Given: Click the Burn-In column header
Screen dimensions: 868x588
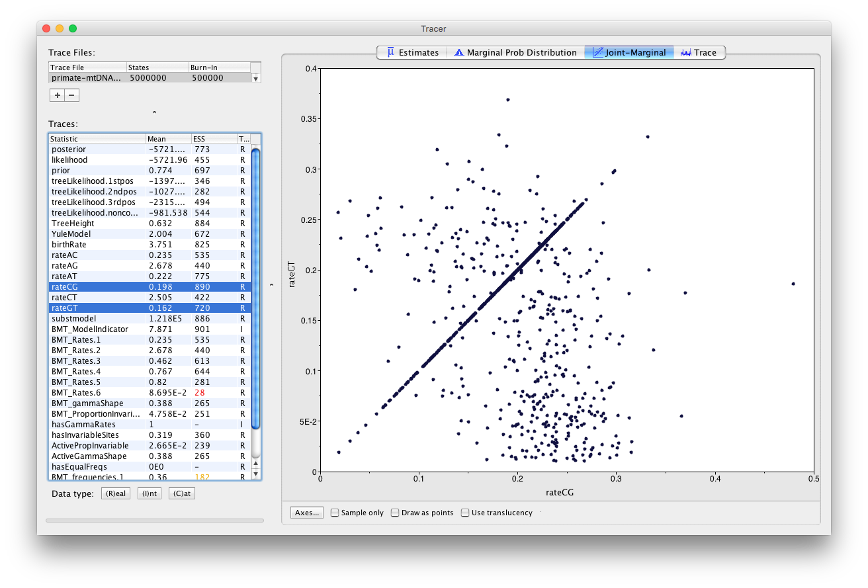Looking at the screenshot, I should coord(220,67).
